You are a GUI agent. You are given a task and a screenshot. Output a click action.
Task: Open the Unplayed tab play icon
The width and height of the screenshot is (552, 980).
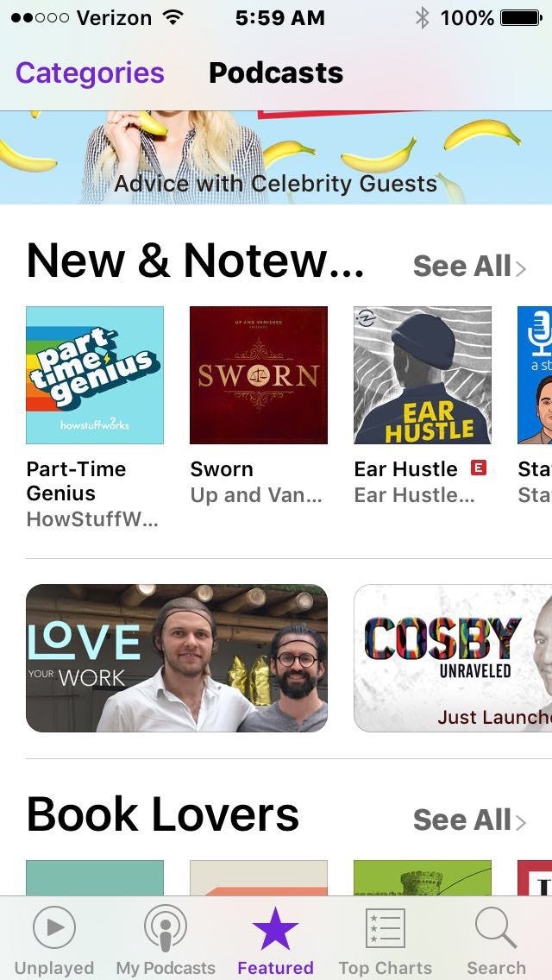click(x=53, y=928)
